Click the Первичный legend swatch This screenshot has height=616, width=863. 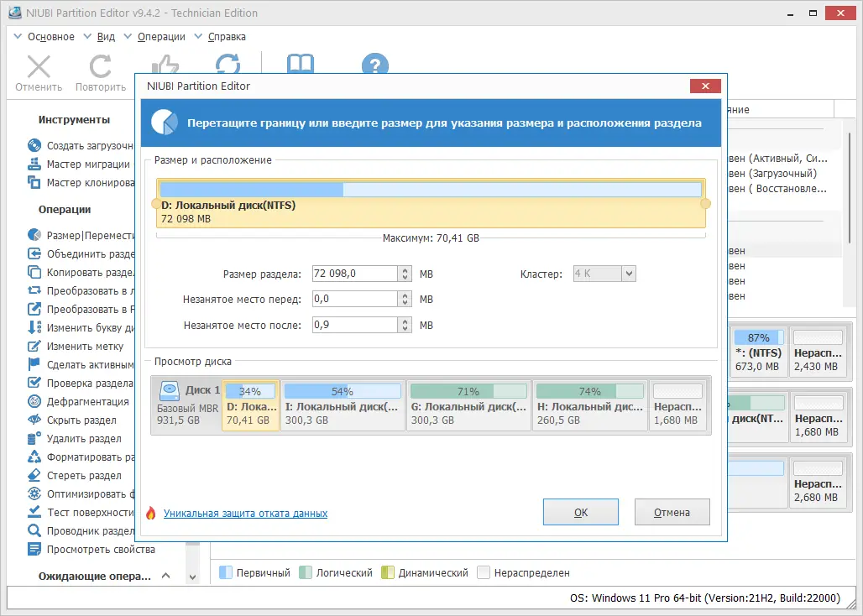click(226, 572)
